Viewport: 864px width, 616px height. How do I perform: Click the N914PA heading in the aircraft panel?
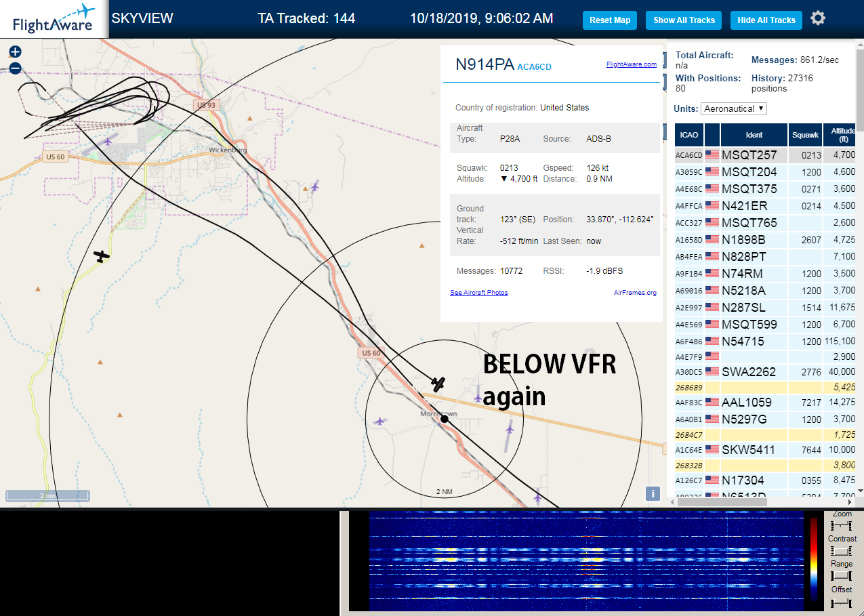485,65
